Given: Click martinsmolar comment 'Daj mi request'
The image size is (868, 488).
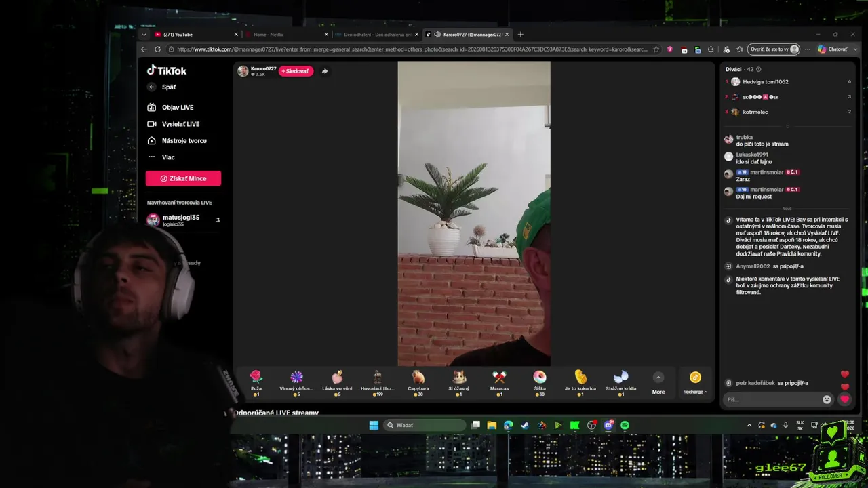Looking at the screenshot, I should click(753, 197).
